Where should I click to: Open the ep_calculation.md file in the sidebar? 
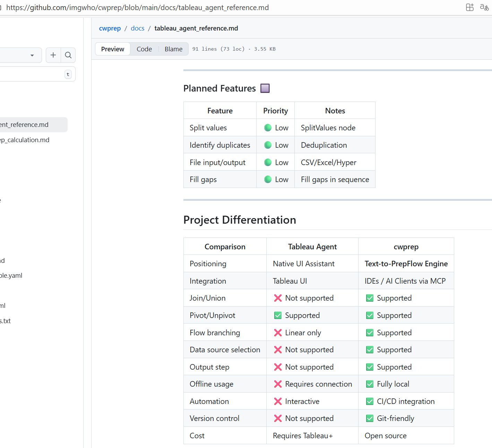tap(25, 140)
